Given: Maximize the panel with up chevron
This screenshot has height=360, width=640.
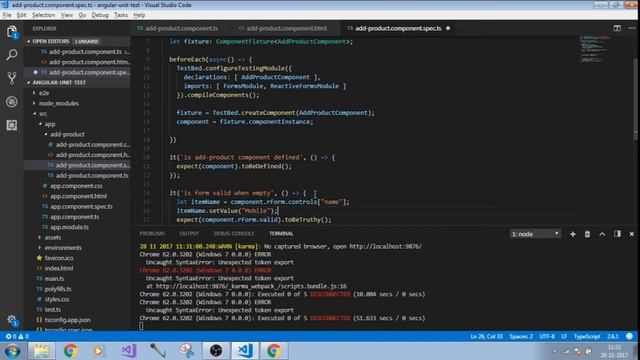Looking at the screenshot, I should tap(602, 234).
